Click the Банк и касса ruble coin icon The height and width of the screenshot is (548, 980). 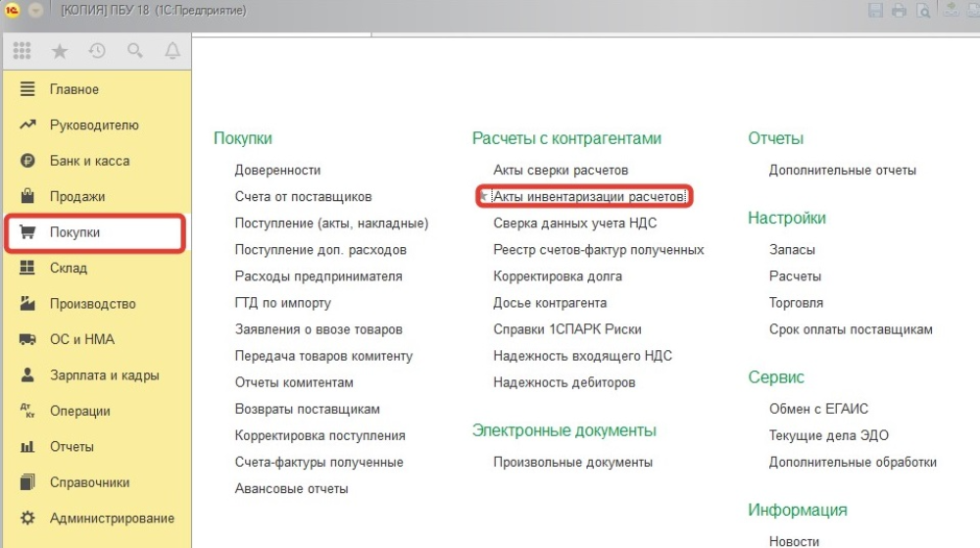pyautogui.click(x=27, y=161)
